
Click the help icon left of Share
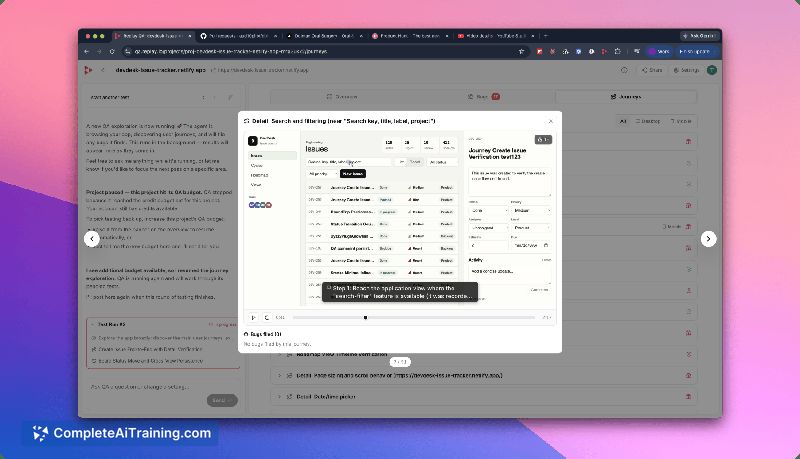coord(624,70)
